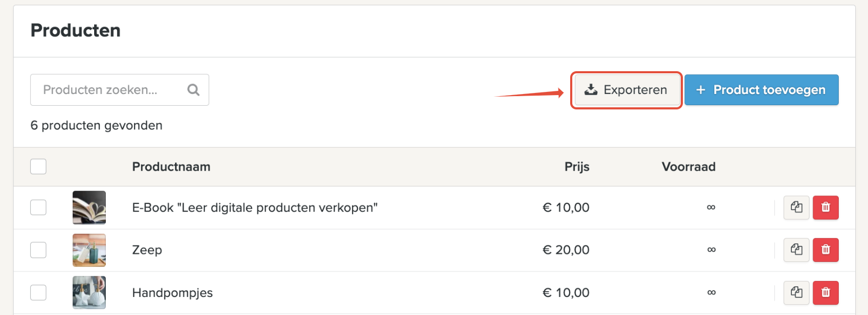Open the E-Book product name link
The width and height of the screenshot is (868, 315).
(x=255, y=208)
